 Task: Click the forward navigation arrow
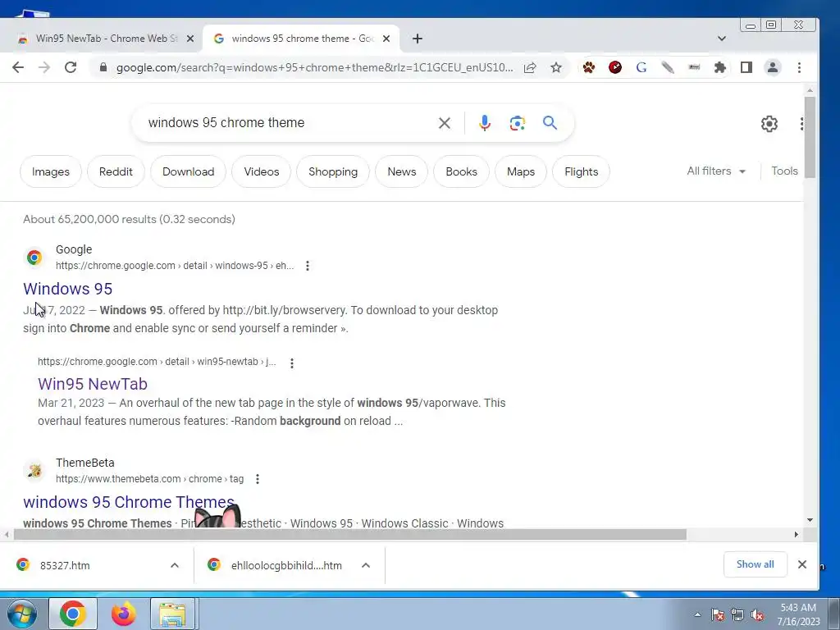click(44, 67)
